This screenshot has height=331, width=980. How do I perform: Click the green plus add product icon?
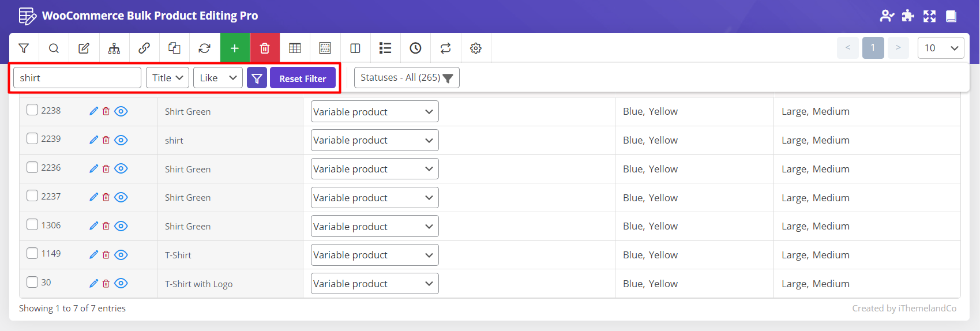click(235, 48)
